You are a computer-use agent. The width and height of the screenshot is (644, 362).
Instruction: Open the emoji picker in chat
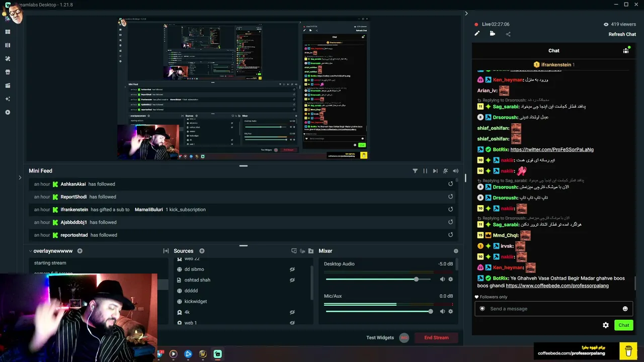click(x=625, y=309)
